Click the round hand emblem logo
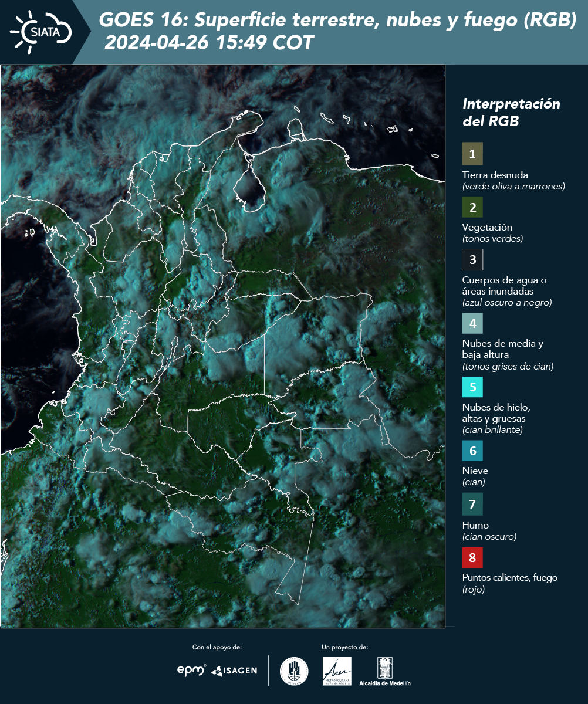Viewport: 588px width, 704px height. [294, 671]
